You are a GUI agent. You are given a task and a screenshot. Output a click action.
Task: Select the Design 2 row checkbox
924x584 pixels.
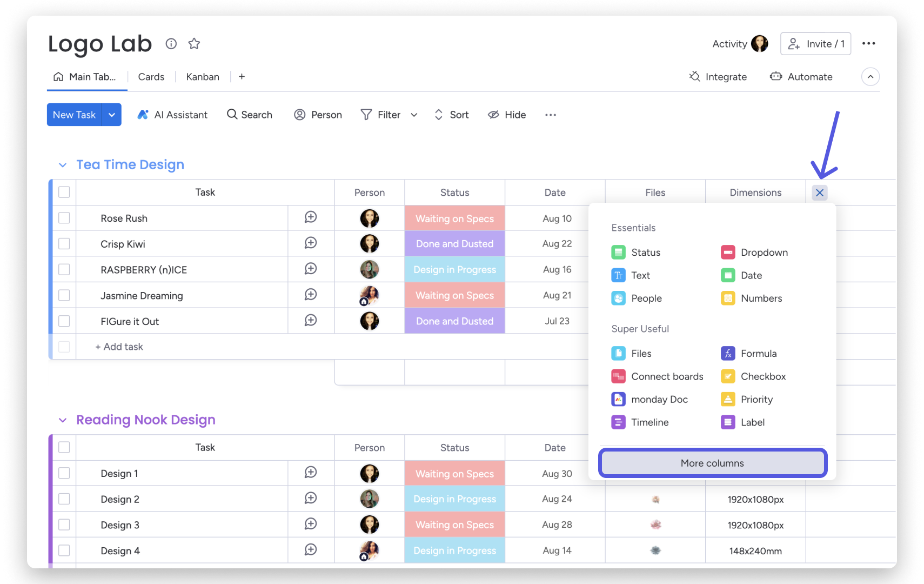pyautogui.click(x=64, y=499)
